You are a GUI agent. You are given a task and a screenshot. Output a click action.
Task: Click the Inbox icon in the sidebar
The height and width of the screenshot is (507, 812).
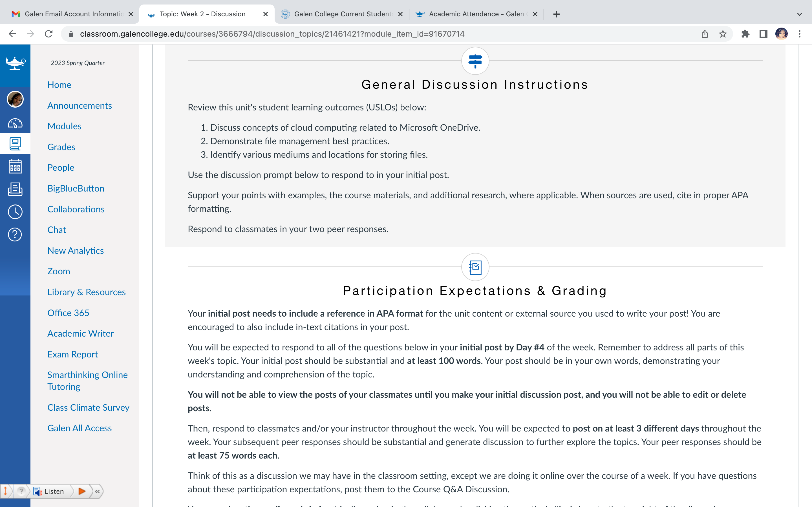click(x=15, y=189)
